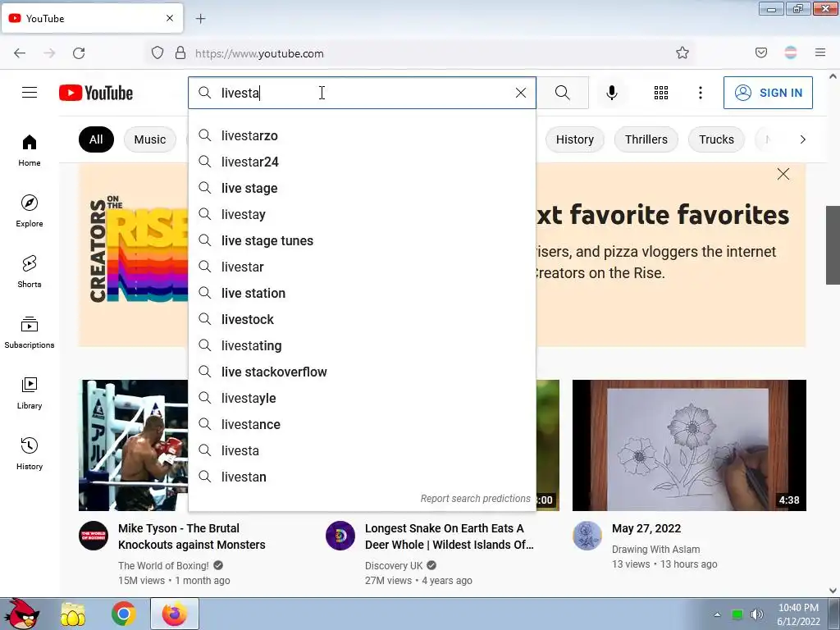Choose suggestion 'livestar24'
Viewport: 840px width, 630px height.
pyautogui.click(x=362, y=162)
